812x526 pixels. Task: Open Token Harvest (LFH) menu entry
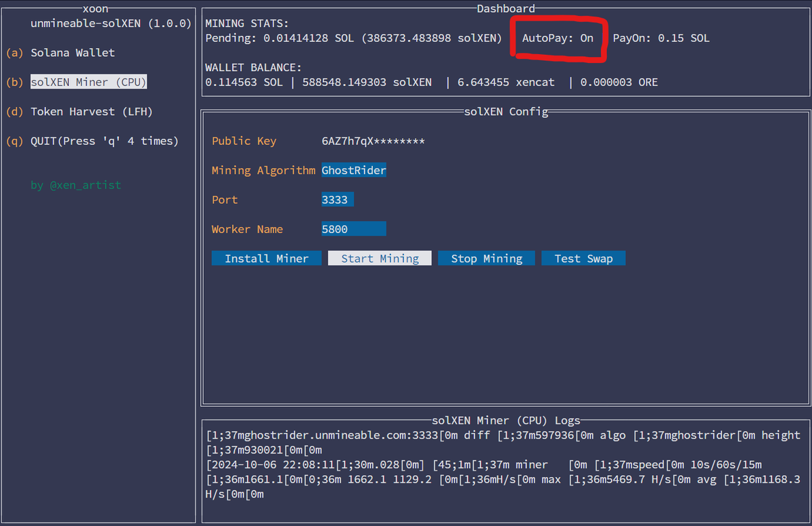(91, 112)
